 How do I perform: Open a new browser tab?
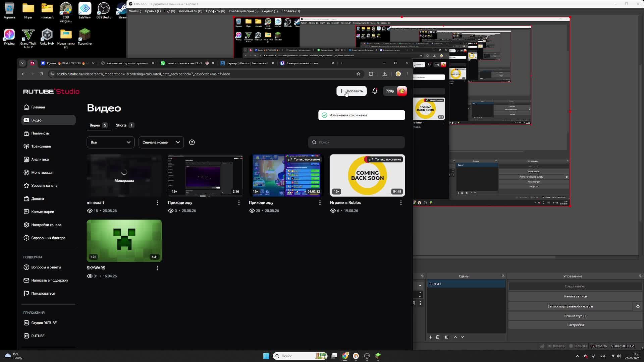point(342,63)
